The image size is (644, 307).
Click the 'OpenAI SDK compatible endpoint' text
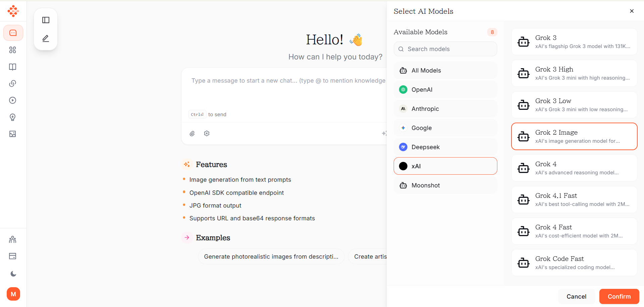pos(237,193)
